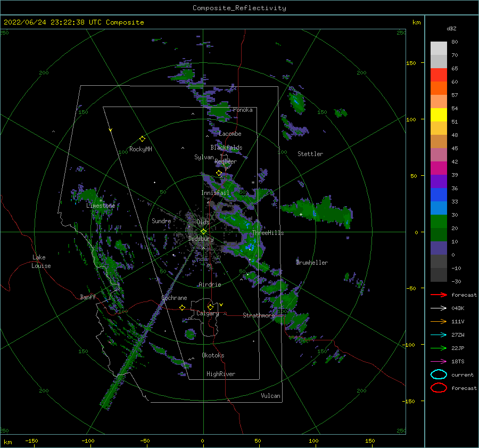Select the blue 33-36 dBZ swatch
This screenshot has height=448, width=479.
pos(439,195)
